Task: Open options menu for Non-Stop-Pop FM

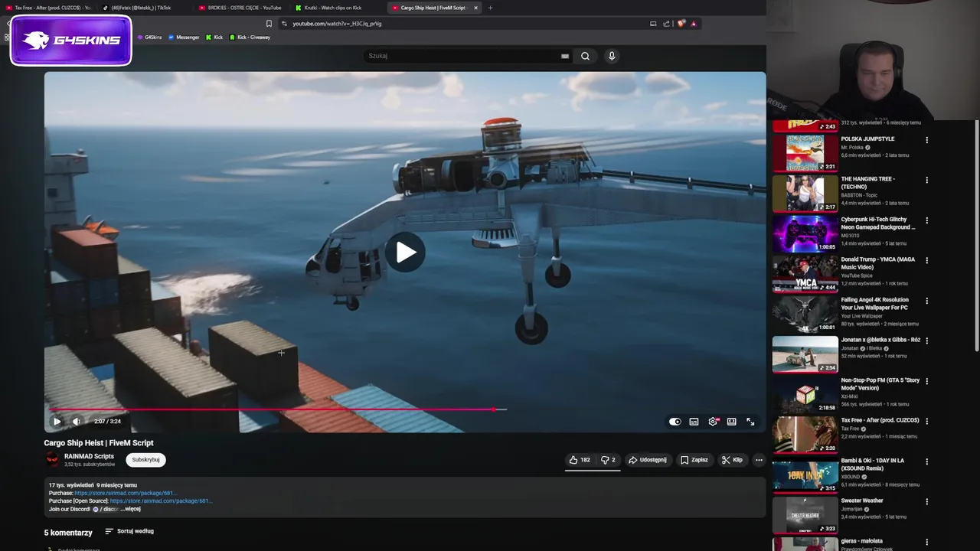Action: pyautogui.click(x=926, y=381)
